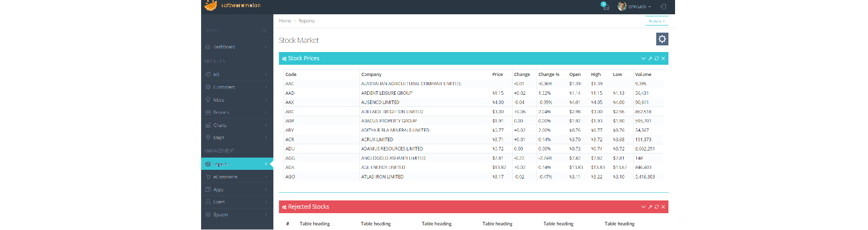This screenshot has height=230, width=868.
Task: Click the John Lock avatar picture
Action: tap(622, 6)
